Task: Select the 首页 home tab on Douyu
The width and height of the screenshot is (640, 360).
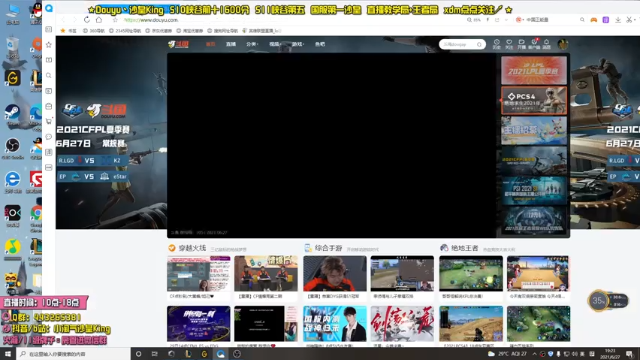Action: (x=210, y=44)
